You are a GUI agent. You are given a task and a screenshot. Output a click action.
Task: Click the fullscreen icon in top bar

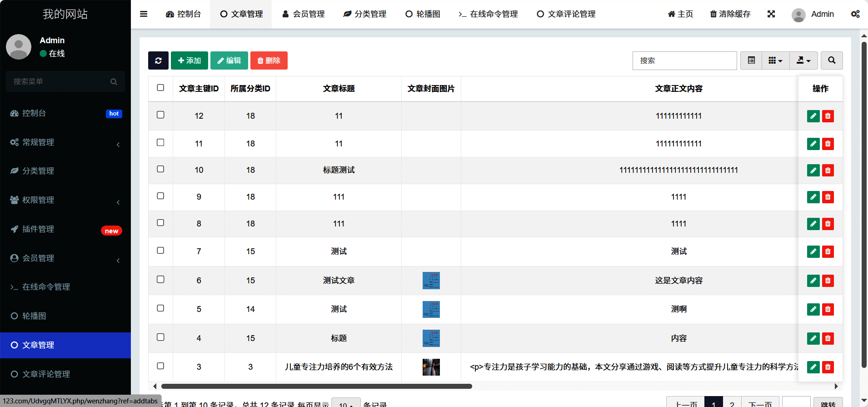coord(771,14)
